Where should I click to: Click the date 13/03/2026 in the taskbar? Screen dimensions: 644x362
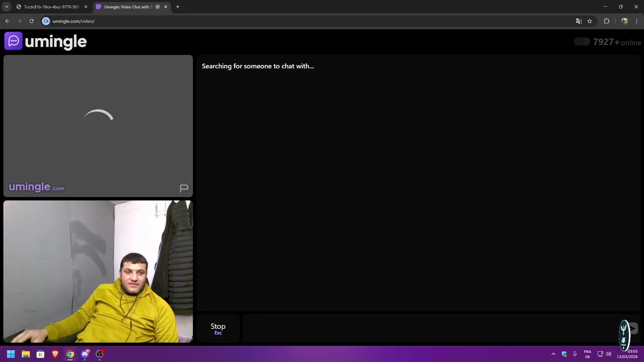click(627, 356)
